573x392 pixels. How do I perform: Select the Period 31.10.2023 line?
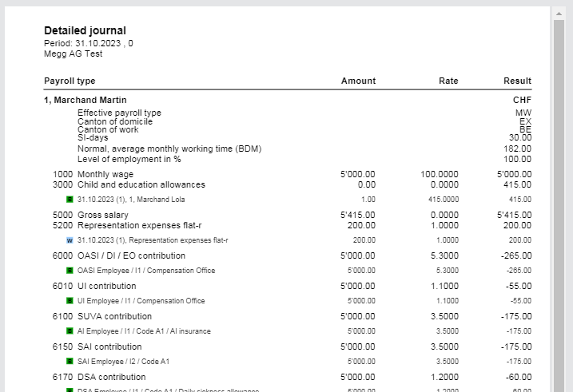click(89, 43)
